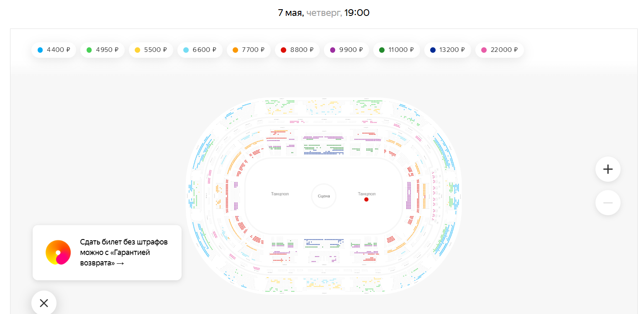Click the colorful refund guarantee logo icon

pyautogui.click(x=58, y=252)
